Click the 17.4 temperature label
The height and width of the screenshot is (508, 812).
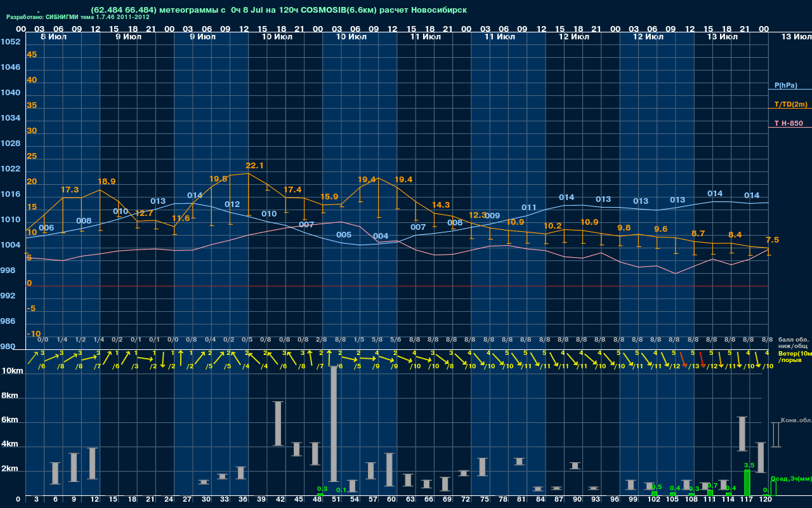coord(292,190)
